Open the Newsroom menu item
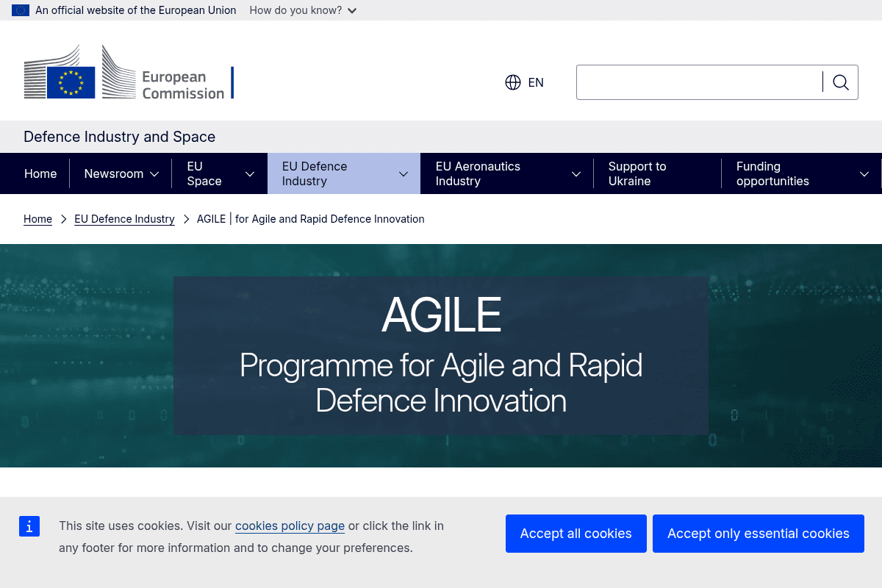Image resolution: width=882 pixels, height=588 pixels. click(114, 173)
